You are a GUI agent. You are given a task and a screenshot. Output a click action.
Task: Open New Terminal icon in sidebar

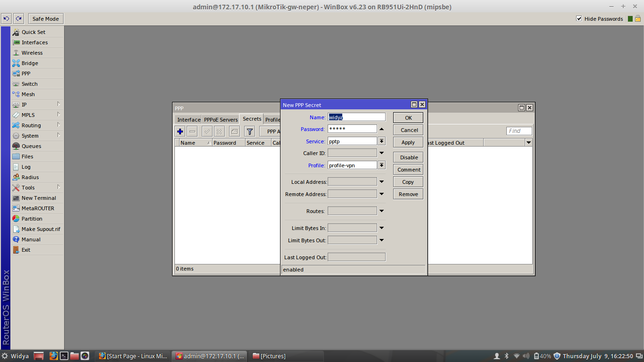coord(16,198)
